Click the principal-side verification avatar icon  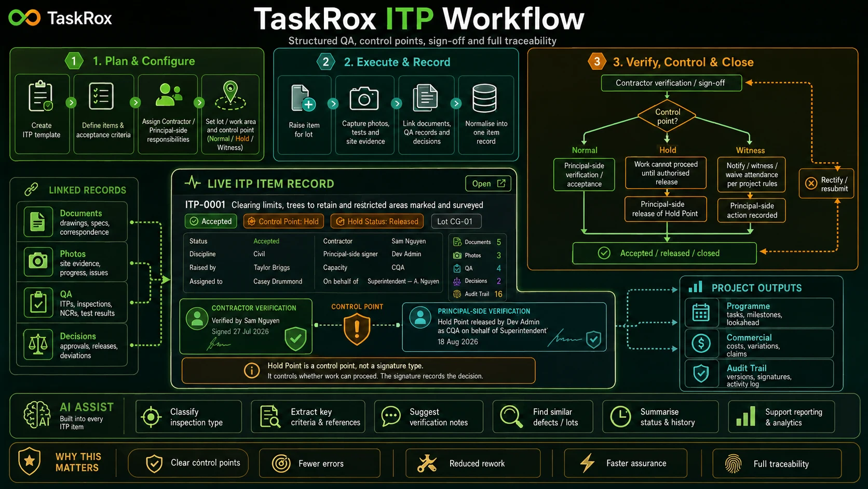pos(420,317)
